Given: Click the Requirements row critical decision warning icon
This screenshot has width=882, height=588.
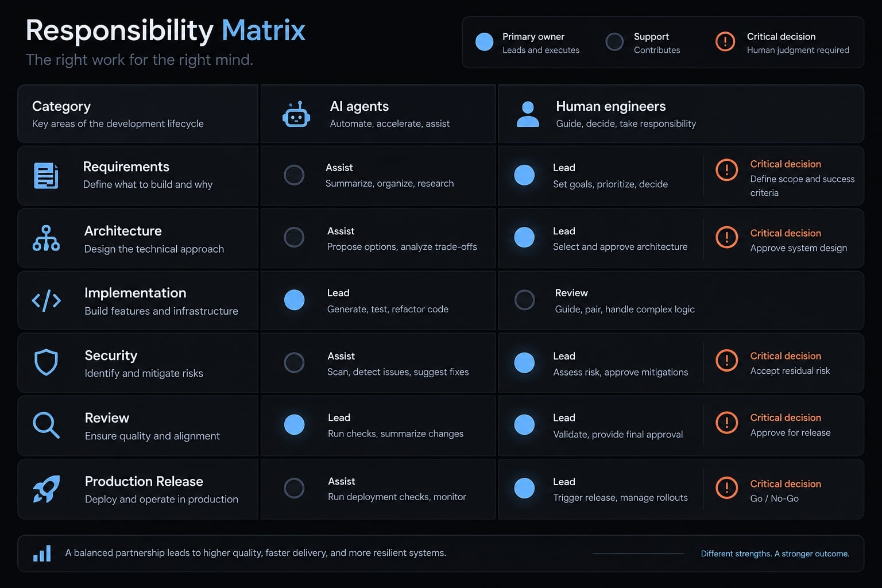Looking at the screenshot, I should pyautogui.click(x=727, y=169).
